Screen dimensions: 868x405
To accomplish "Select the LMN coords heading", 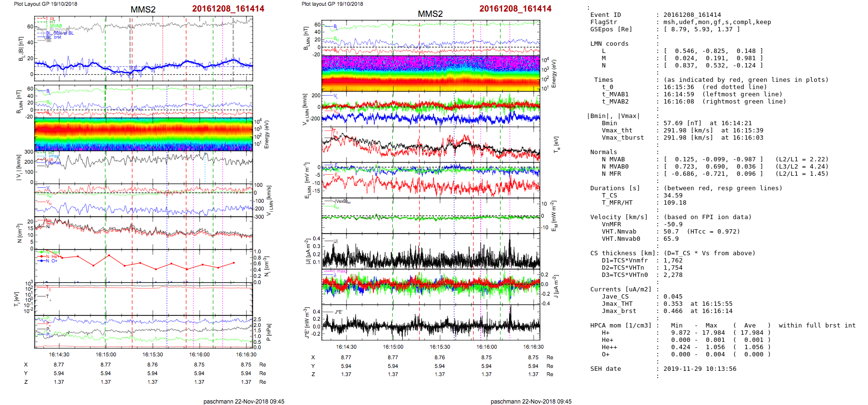I will point(609,44).
